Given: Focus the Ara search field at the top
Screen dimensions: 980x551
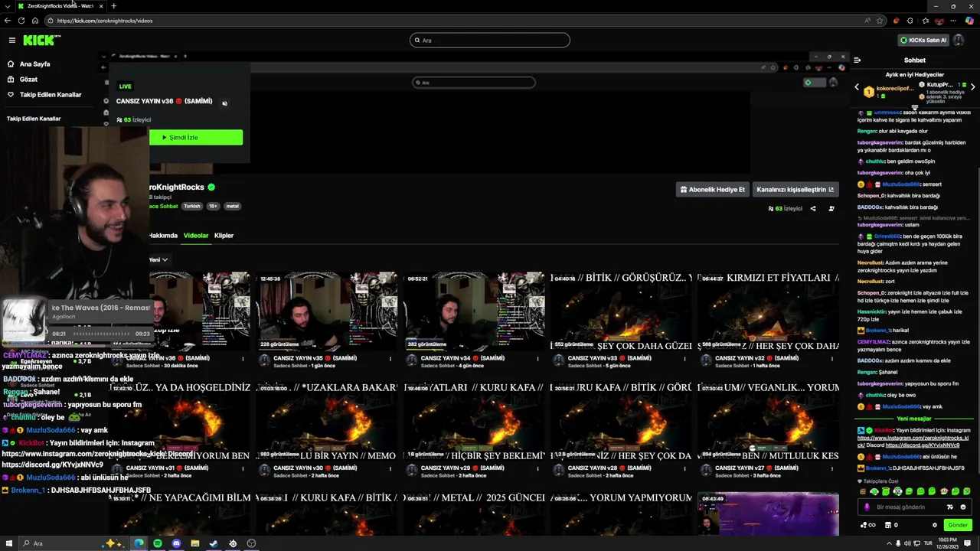Looking at the screenshot, I should [x=490, y=40].
